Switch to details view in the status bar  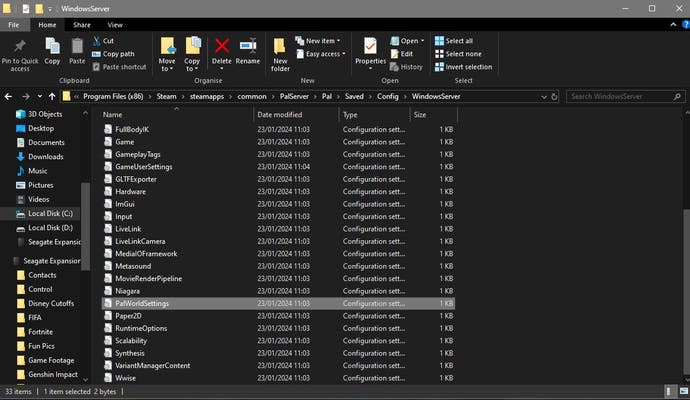tap(669, 391)
